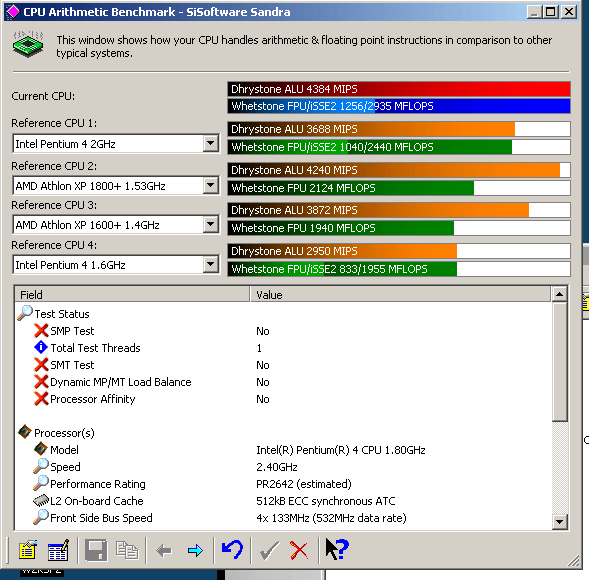Click the grey checkmark OK icon
Viewport: 589px width, 580px height.
click(269, 551)
